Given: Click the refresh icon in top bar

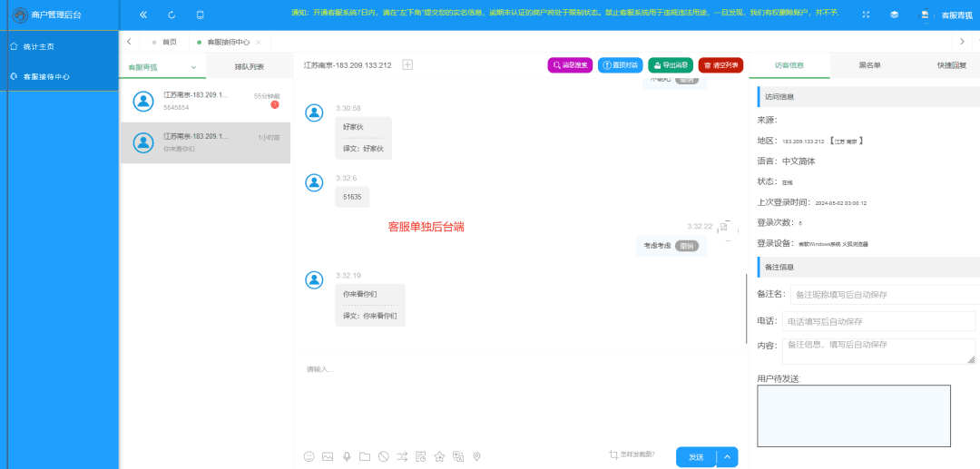Looking at the screenshot, I should click(171, 15).
